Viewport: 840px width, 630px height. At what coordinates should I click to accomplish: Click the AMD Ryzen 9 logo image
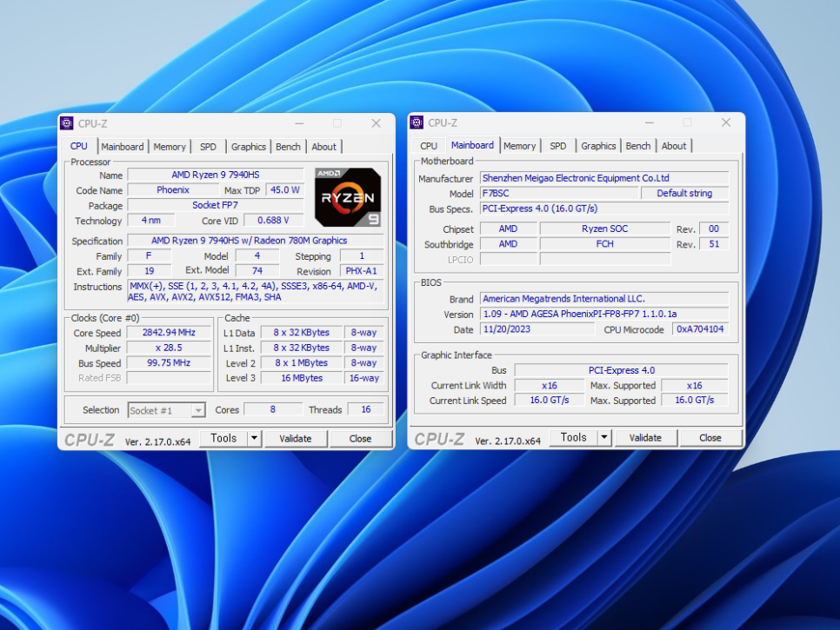click(x=348, y=197)
